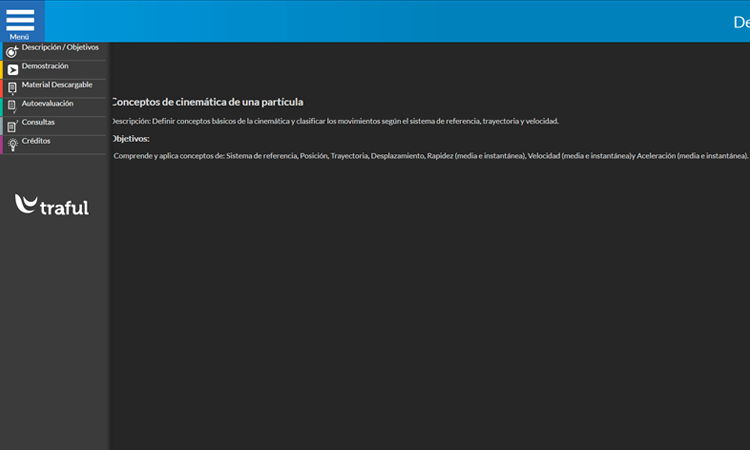Screen dimensions: 750x450
Task: Start the Autoevaluación section
Action: click(x=47, y=103)
